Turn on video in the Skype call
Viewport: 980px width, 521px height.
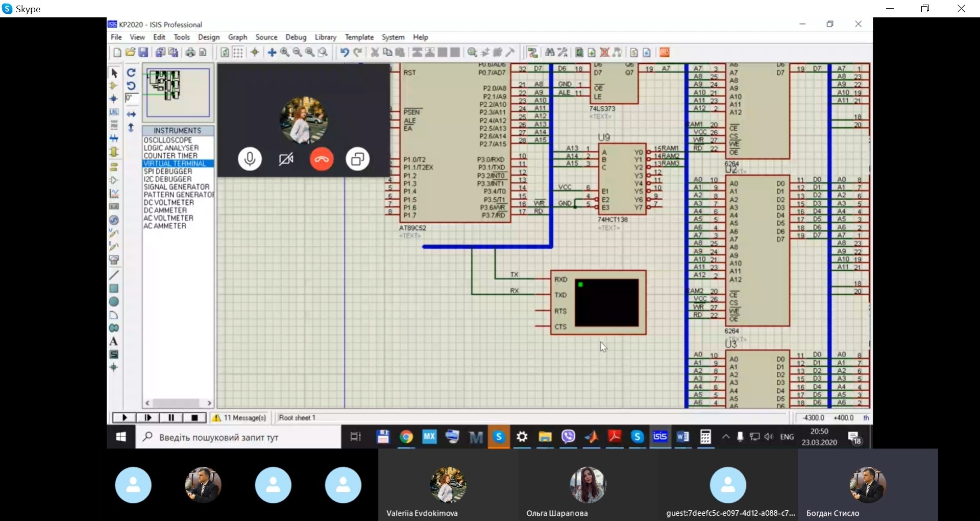286,159
